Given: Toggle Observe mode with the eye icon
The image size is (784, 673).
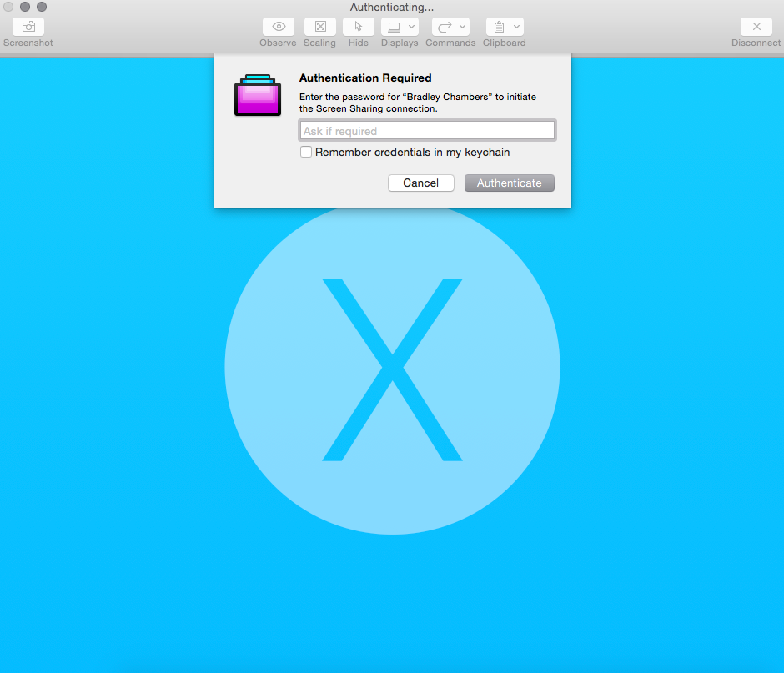Looking at the screenshot, I should (x=279, y=27).
